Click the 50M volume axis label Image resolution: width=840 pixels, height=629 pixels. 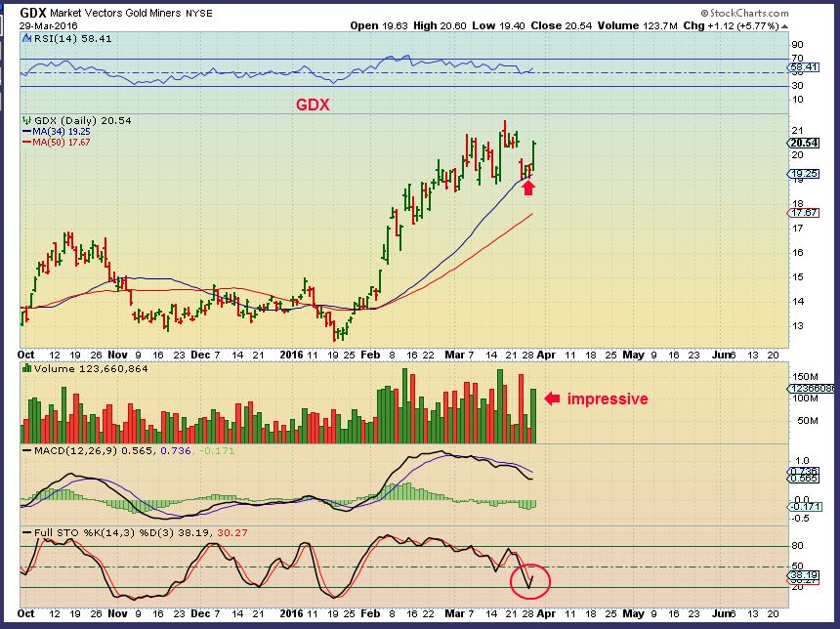pos(808,421)
